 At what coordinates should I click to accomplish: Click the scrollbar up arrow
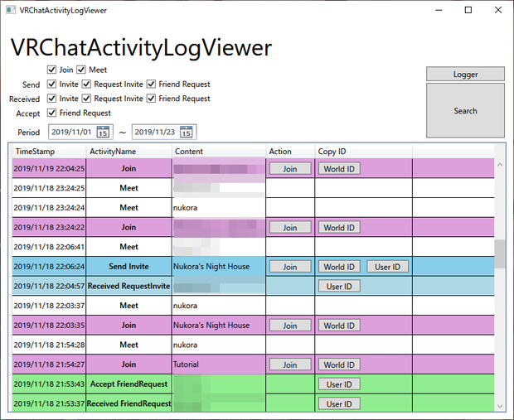tap(500, 165)
